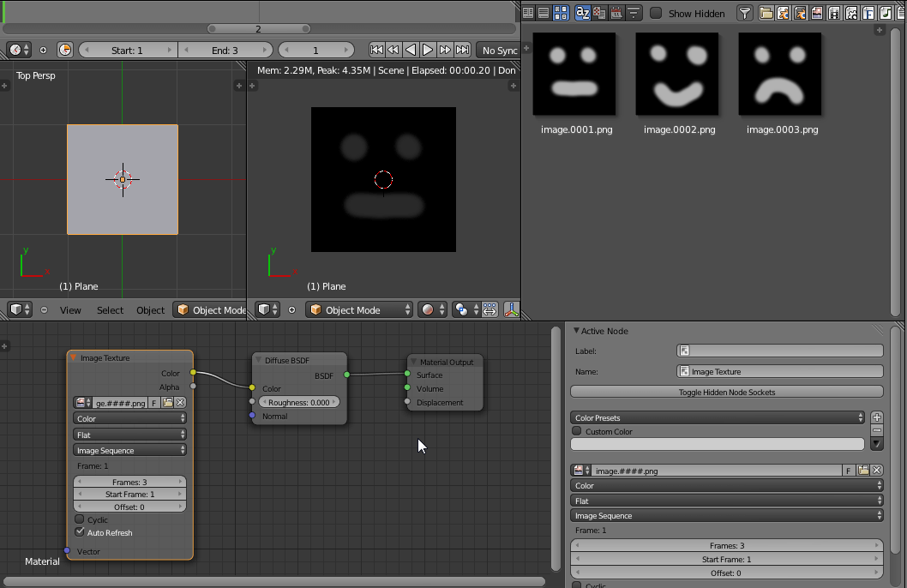Toggle script files filter icon

[851, 13]
